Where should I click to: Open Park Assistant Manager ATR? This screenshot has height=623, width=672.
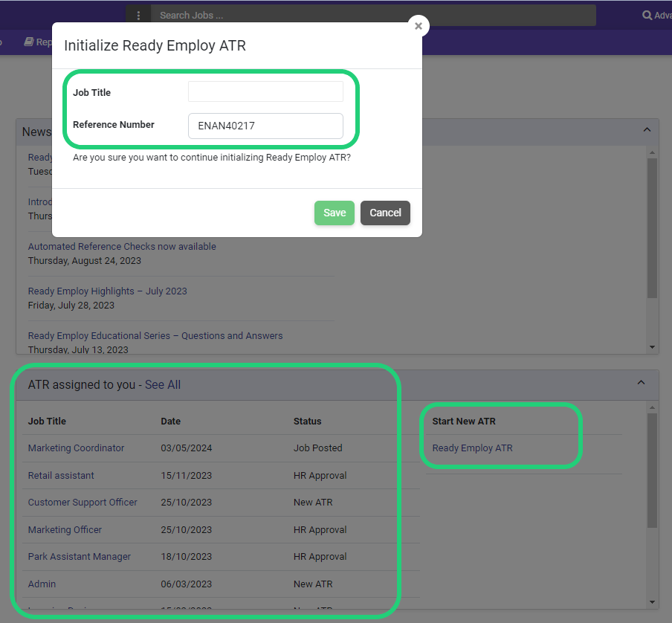[x=80, y=557]
